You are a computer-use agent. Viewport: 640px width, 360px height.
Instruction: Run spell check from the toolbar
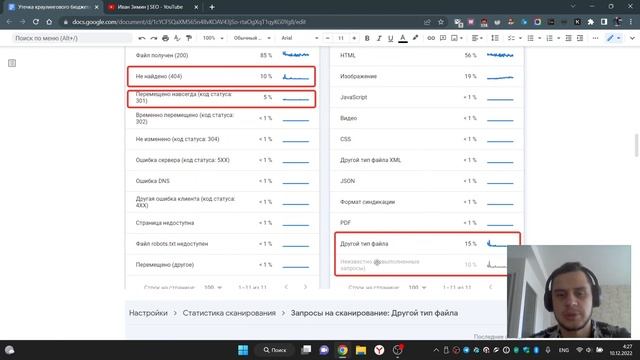(x=177, y=38)
